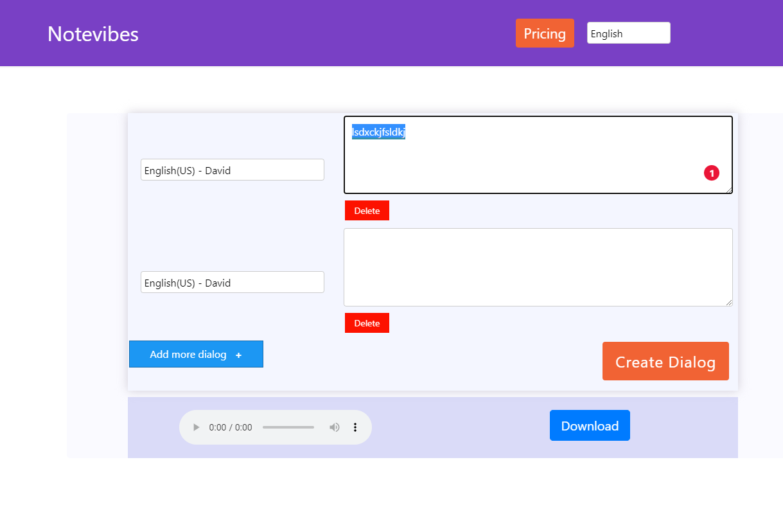Open the audio player's three-dot menu
The image size is (783, 532).
coord(355,427)
